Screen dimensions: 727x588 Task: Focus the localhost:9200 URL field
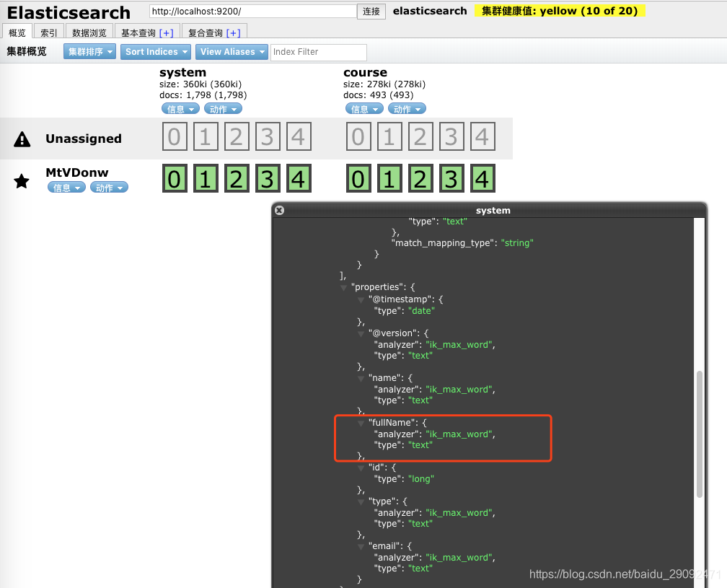point(253,11)
